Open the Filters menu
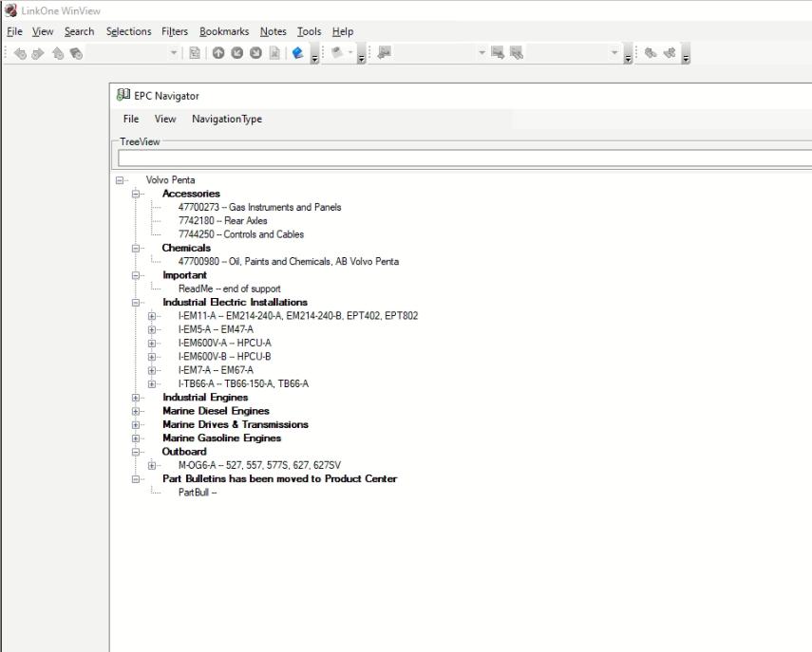Image resolution: width=812 pixels, height=652 pixels. coord(175,31)
